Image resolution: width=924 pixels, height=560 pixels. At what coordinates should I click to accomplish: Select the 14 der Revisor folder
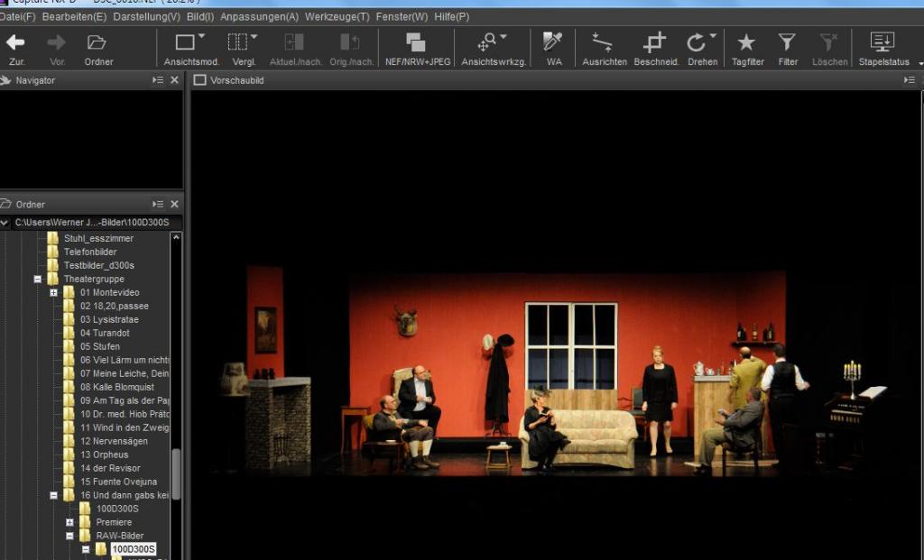pos(110,469)
